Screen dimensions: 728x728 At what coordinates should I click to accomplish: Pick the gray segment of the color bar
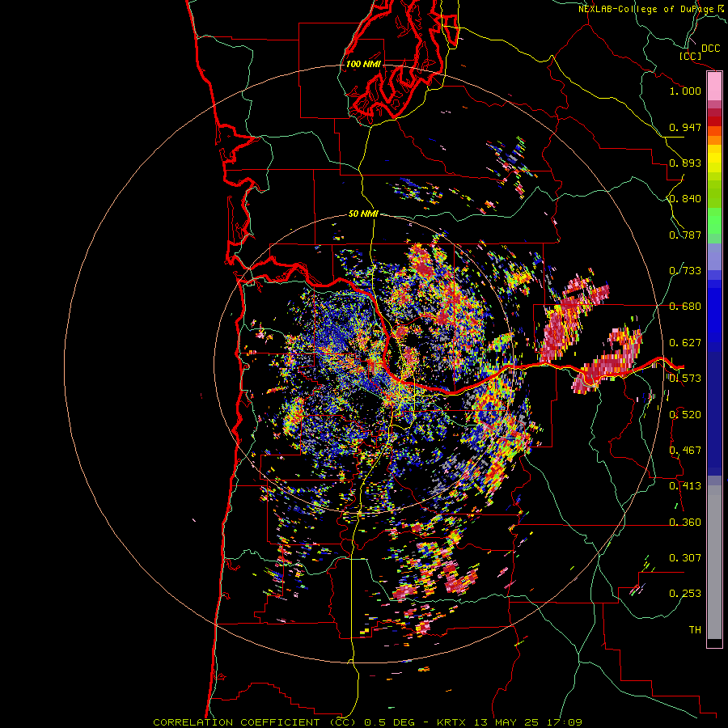pyautogui.click(x=714, y=562)
